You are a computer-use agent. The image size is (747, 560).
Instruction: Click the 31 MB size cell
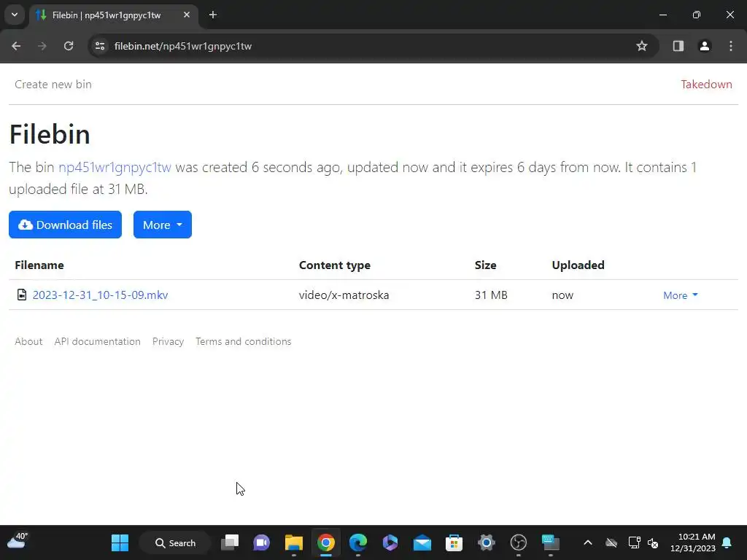point(491,295)
